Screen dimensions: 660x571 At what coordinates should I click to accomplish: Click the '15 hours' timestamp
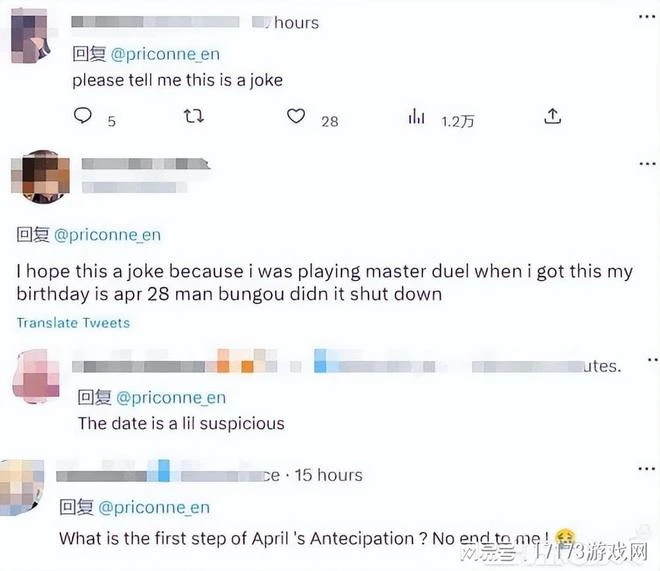coord(328,475)
